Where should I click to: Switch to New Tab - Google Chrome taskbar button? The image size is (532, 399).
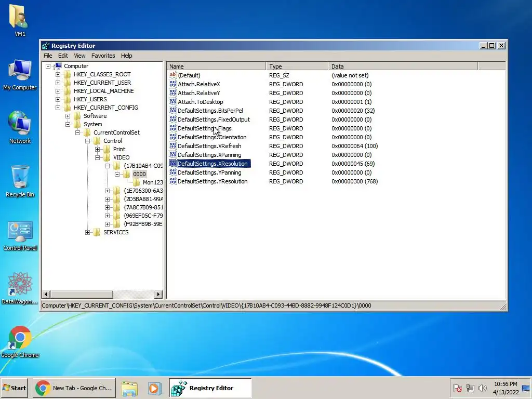click(x=74, y=388)
